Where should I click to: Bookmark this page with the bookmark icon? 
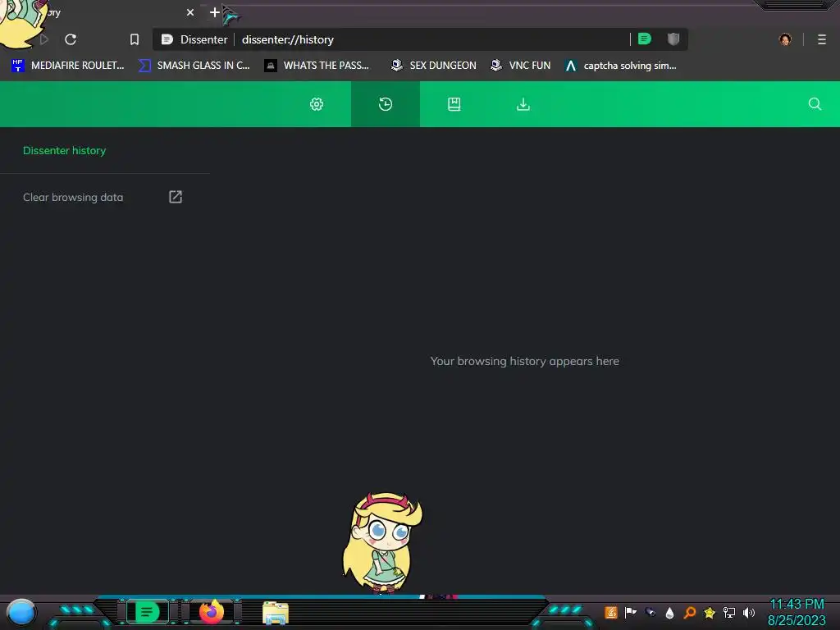point(135,39)
